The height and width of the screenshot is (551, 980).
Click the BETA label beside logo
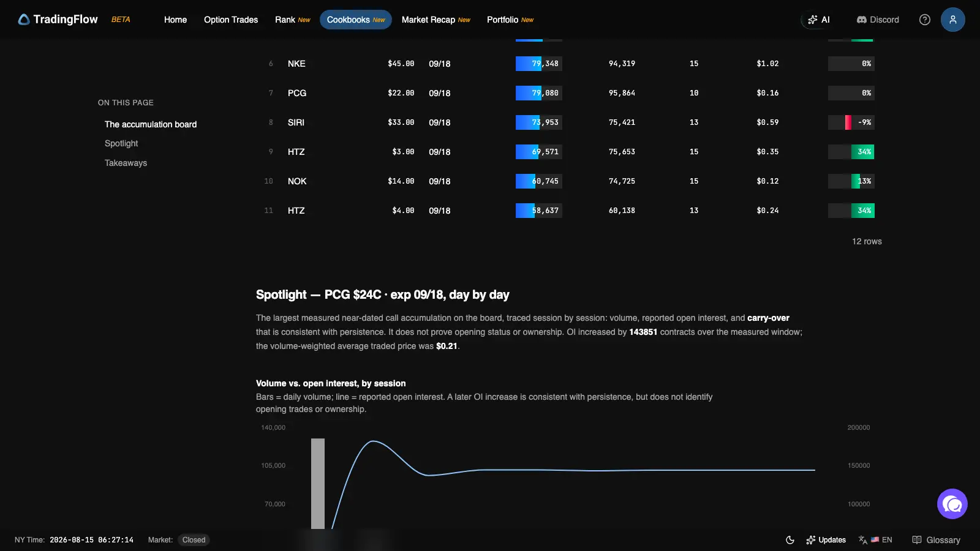[121, 20]
